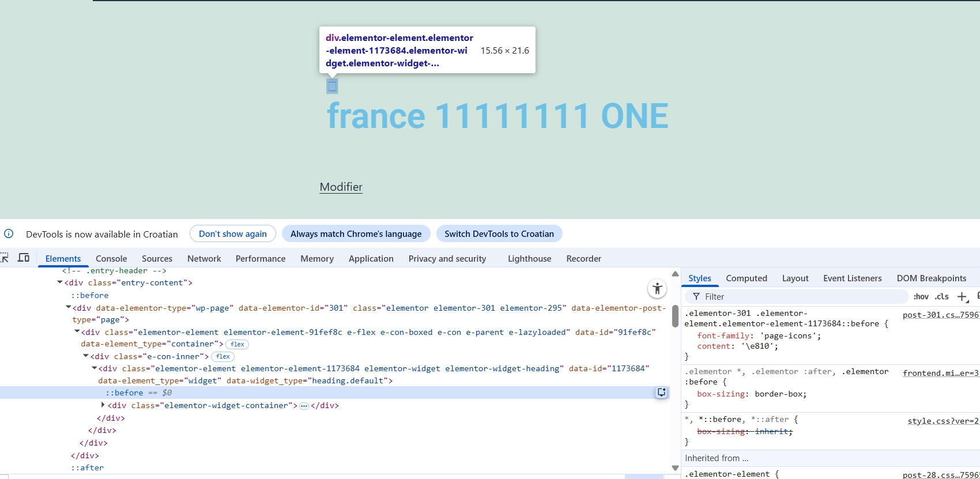Switch to the Network tab
The image size is (980, 479).
(204, 259)
